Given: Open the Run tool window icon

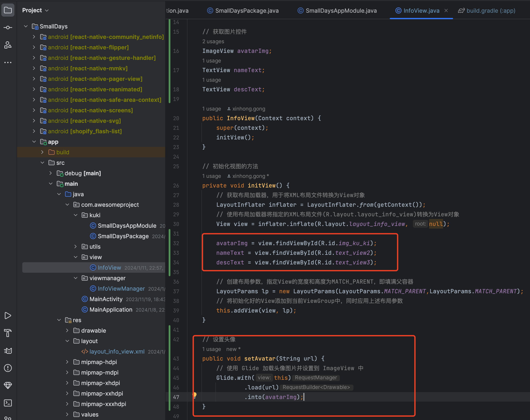Looking at the screenshot, I should (8, 316).
